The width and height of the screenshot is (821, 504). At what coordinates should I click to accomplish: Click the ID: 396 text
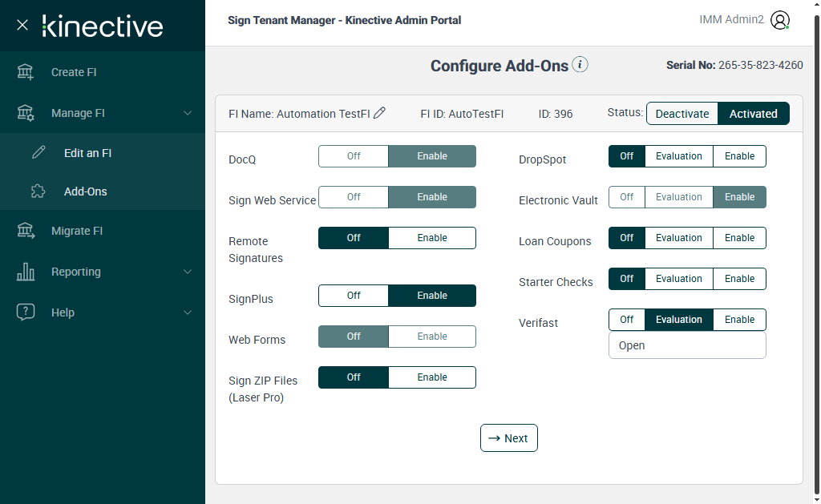[x=556, y=114]
